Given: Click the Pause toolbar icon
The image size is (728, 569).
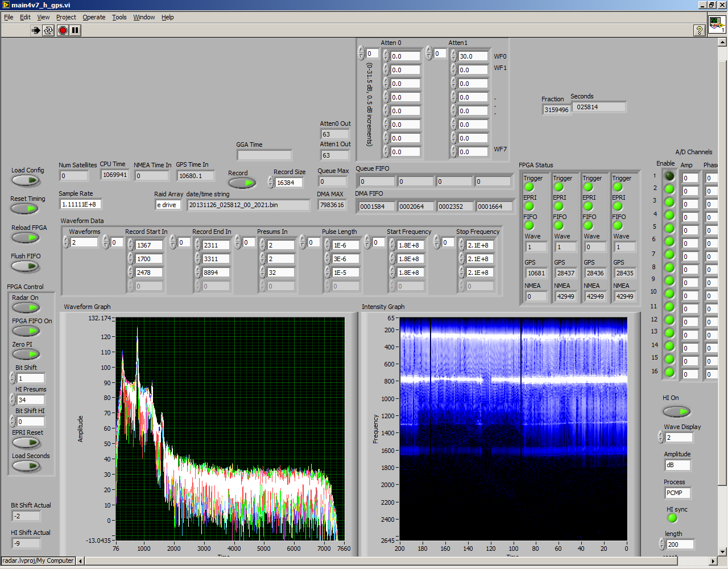Looking at the screenshot, I should click(x=75, y=30).
